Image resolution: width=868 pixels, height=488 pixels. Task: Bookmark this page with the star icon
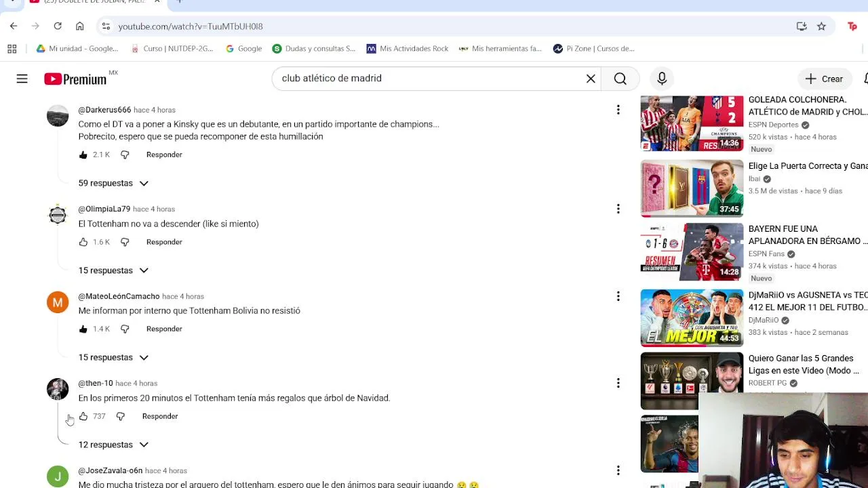pos(821,26)
